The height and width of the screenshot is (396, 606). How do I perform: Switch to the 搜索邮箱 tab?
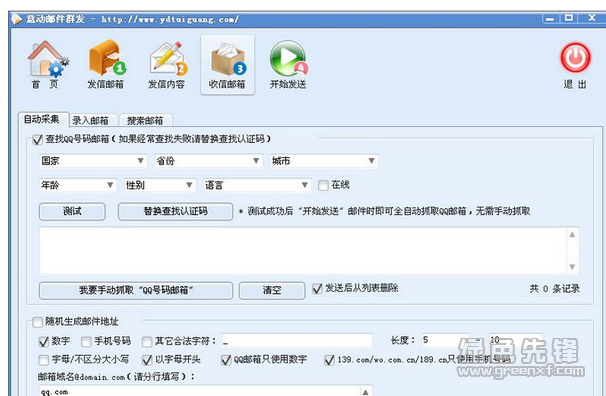coord(145,121)
